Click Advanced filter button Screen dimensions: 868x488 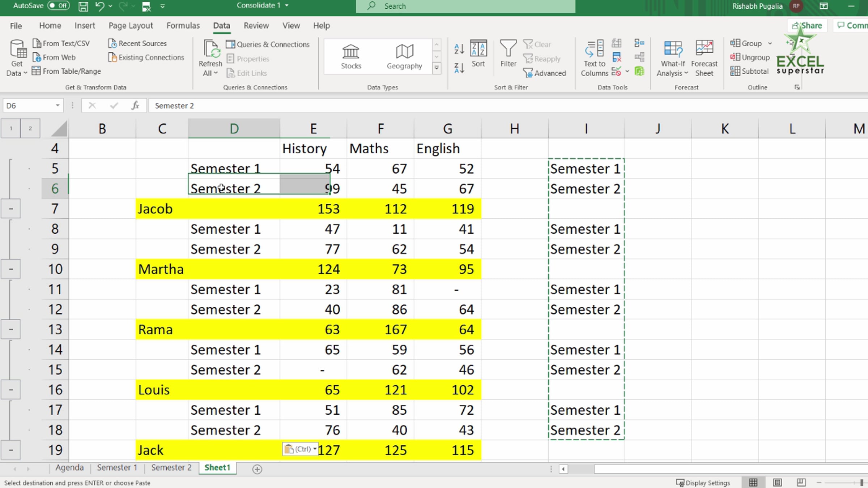pos(545,73)
